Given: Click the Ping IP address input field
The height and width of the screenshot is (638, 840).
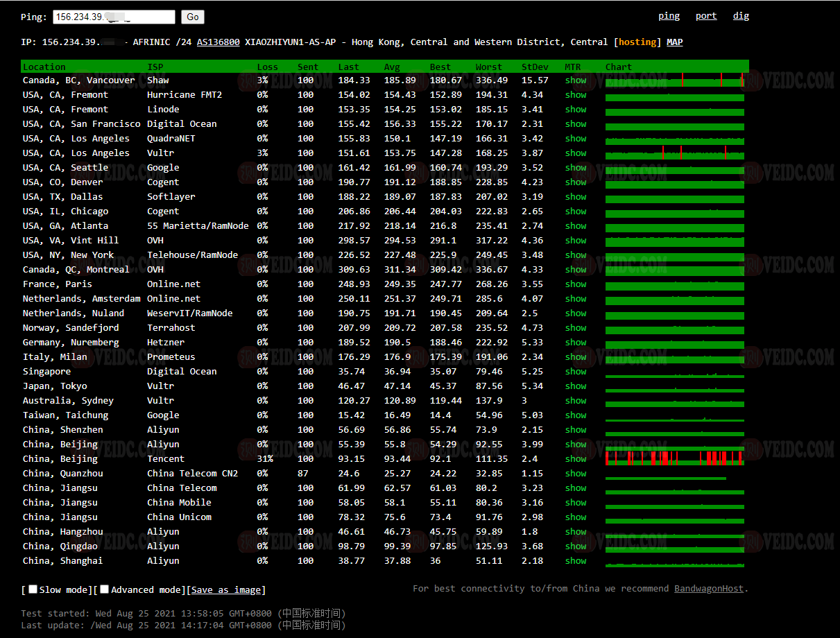Looking at the screenshot, I should [114, 17].
